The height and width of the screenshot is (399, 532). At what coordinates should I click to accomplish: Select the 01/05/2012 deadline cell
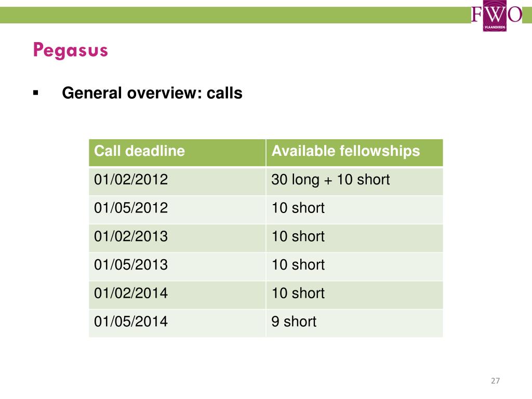[x=177, y=210]
